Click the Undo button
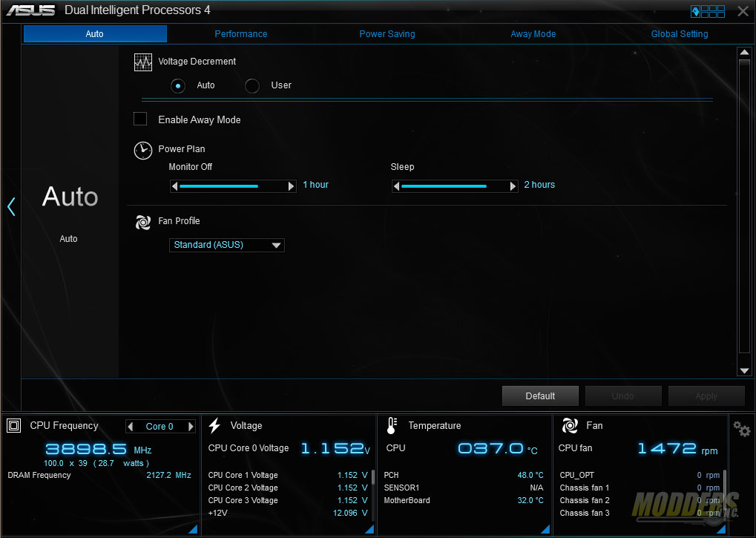 pyautogui.click(x=623, y=396)
